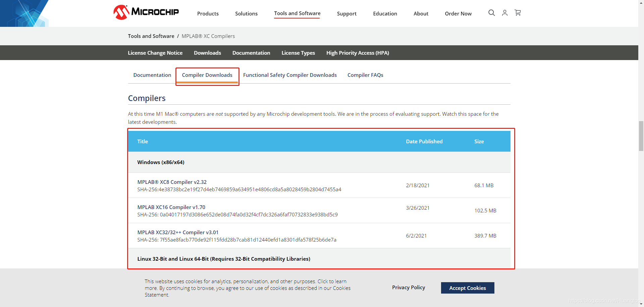The height and width of the screenshot is (307, 644).
Task: Open the Products menu
Action: tap(208, 13)
